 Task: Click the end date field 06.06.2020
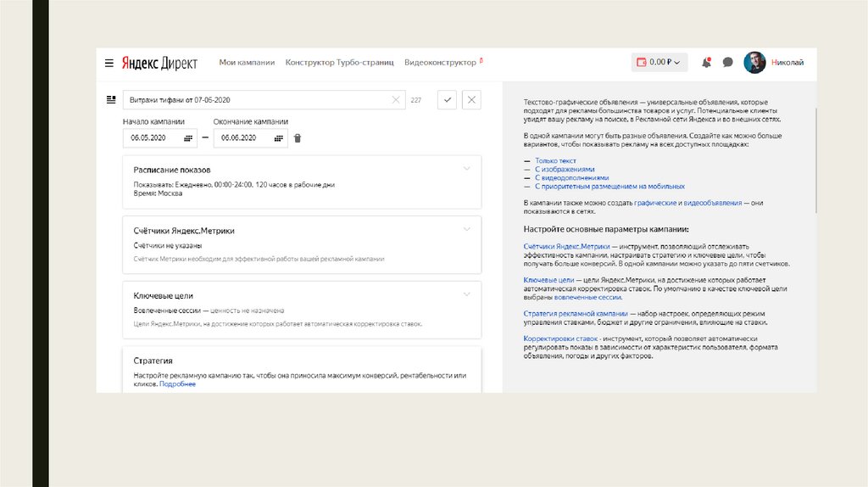click(251, 138)
